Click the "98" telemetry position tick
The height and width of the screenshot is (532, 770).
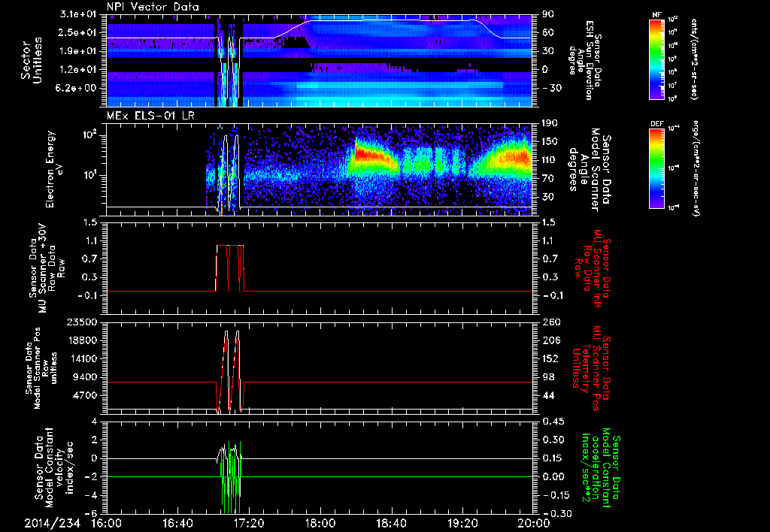pyautogui.click(x=548, y=377)
